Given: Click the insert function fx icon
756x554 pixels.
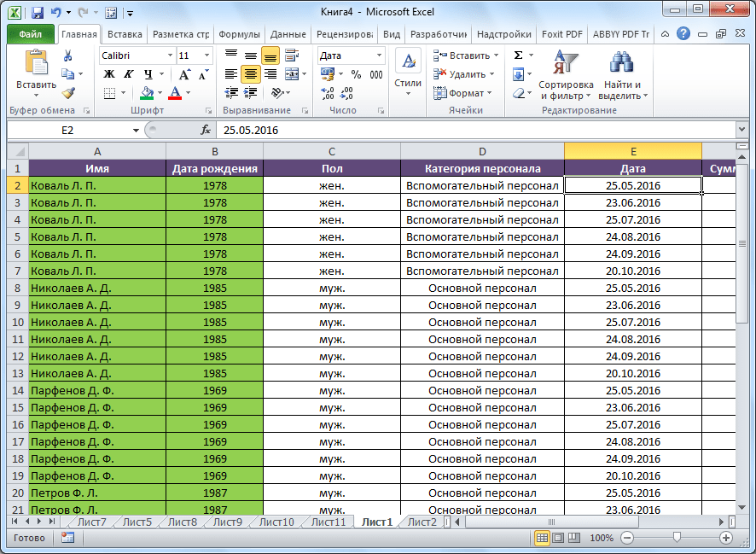Looking at the screenshot, I should coord(206,131).
